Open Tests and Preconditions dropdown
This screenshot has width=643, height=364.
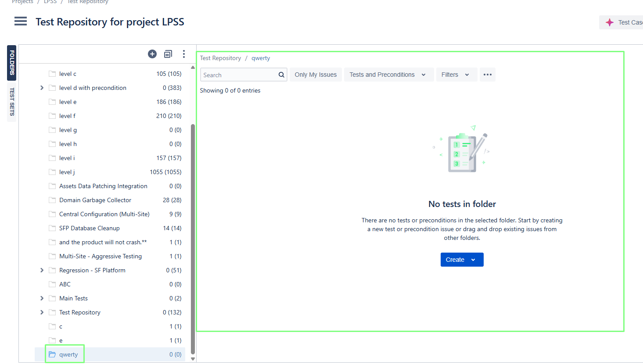point(388,75)
